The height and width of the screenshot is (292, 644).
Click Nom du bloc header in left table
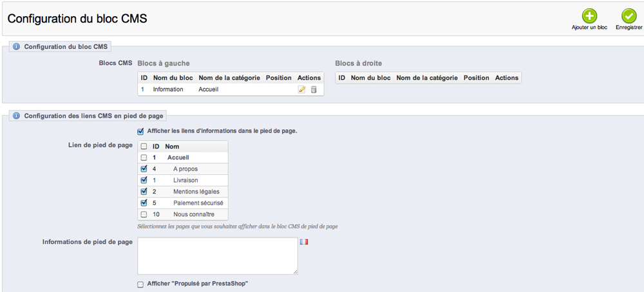click(173, 78)
